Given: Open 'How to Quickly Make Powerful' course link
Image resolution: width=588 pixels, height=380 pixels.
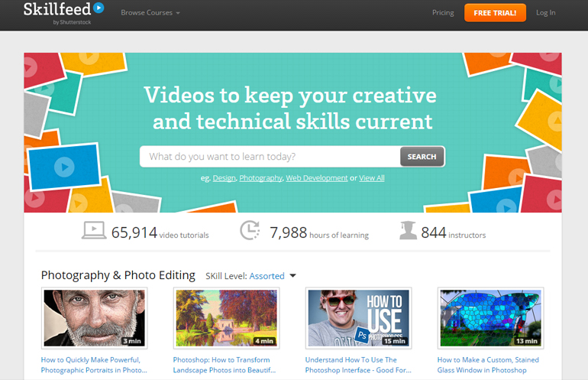Looking at the screenshot, I should point(94,365).
